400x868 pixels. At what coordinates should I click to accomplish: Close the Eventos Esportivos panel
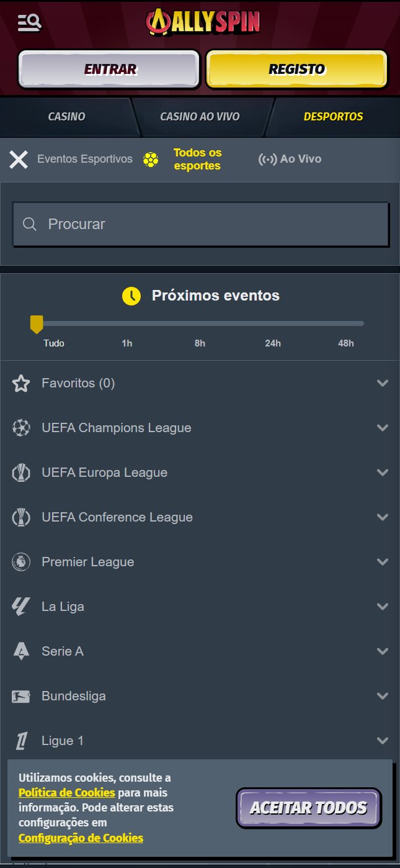pos(19,160)
